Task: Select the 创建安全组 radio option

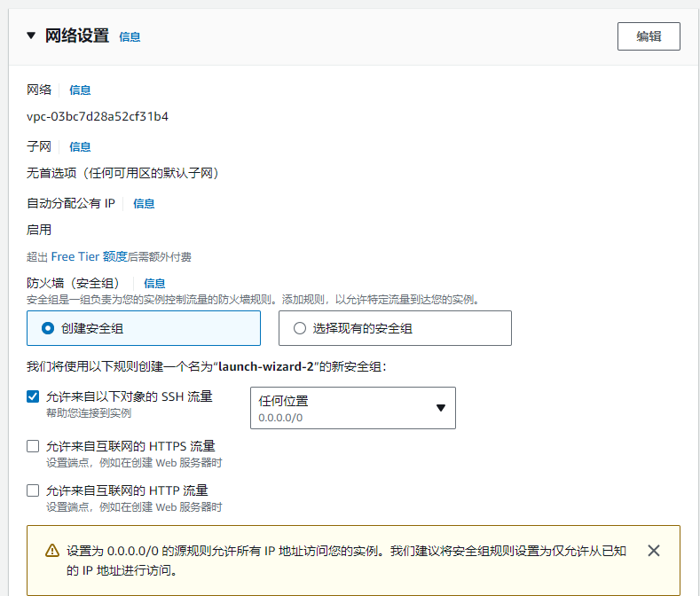Action: (x=48, y=328)
